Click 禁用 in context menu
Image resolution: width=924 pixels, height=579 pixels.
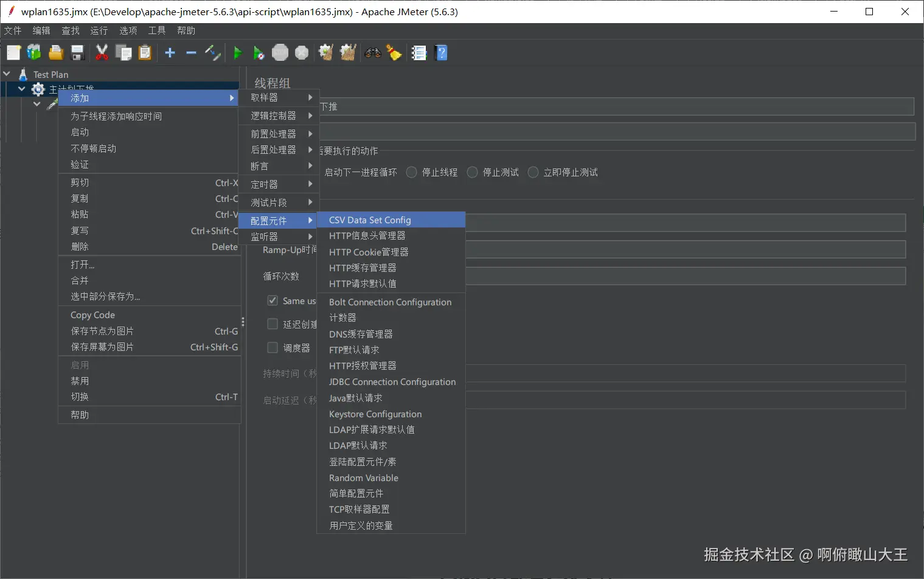click(x=149, y=381)
